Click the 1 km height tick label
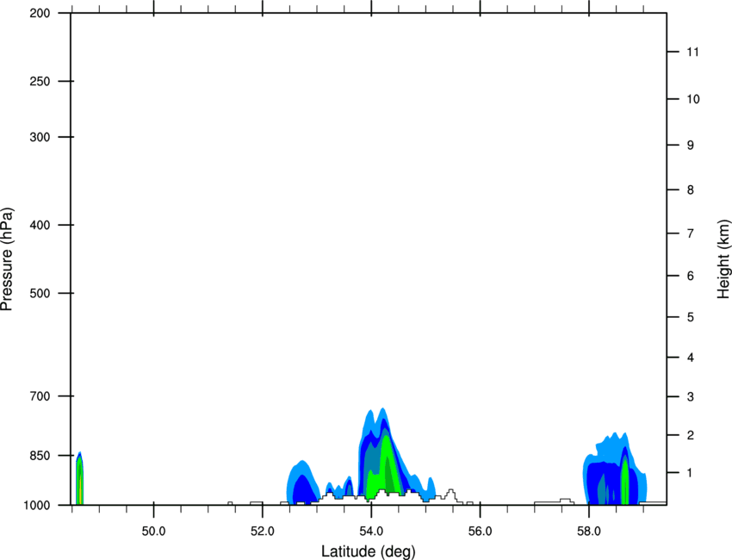732x560 pixels. (690, 473)
